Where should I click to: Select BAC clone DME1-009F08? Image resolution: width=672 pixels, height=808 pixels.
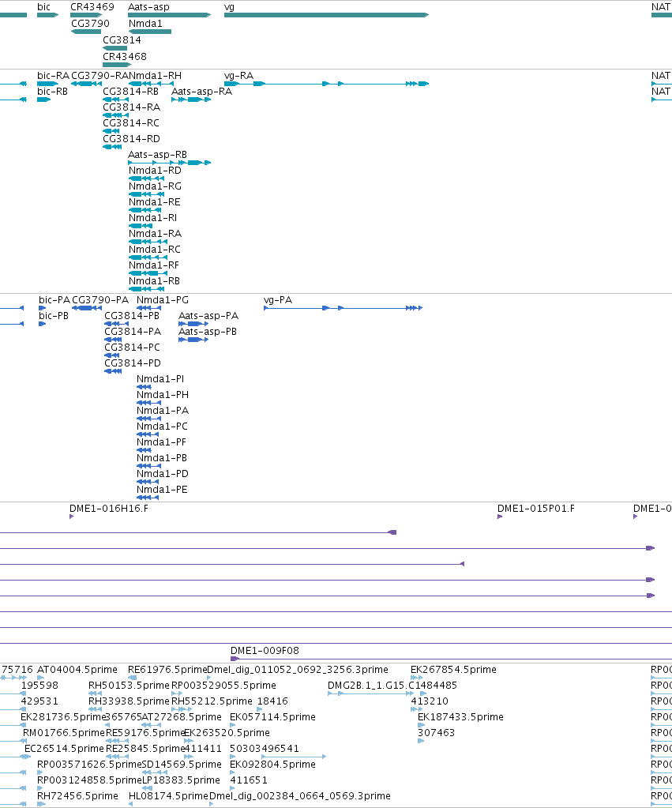tap(451, 659)
